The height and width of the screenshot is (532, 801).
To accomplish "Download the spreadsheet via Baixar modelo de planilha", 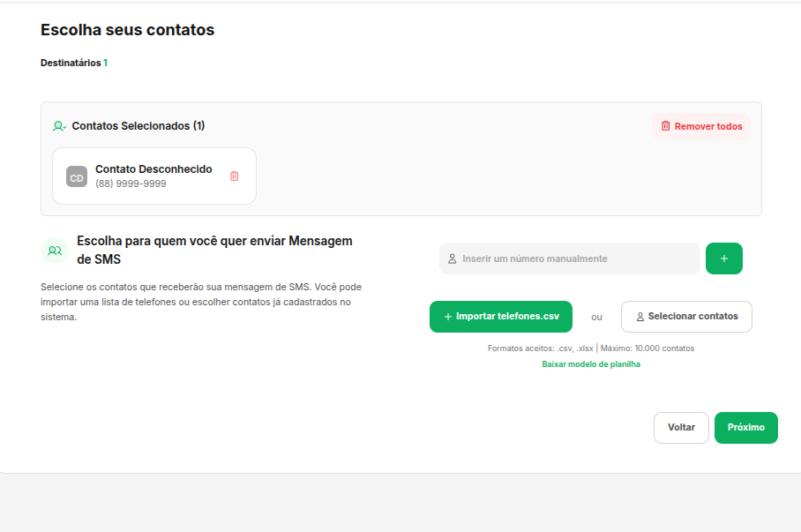I will [591, 363].
